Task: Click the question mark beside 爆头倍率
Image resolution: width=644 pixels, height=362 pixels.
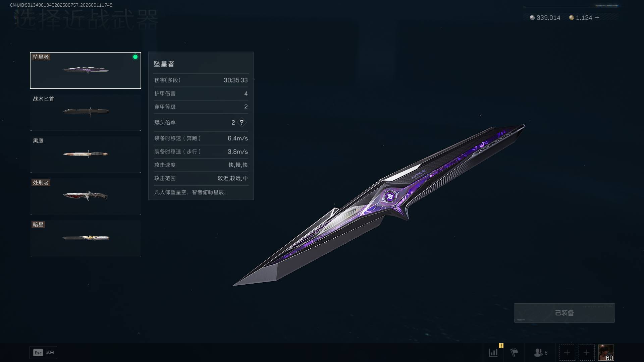Action: coord(241,122)
